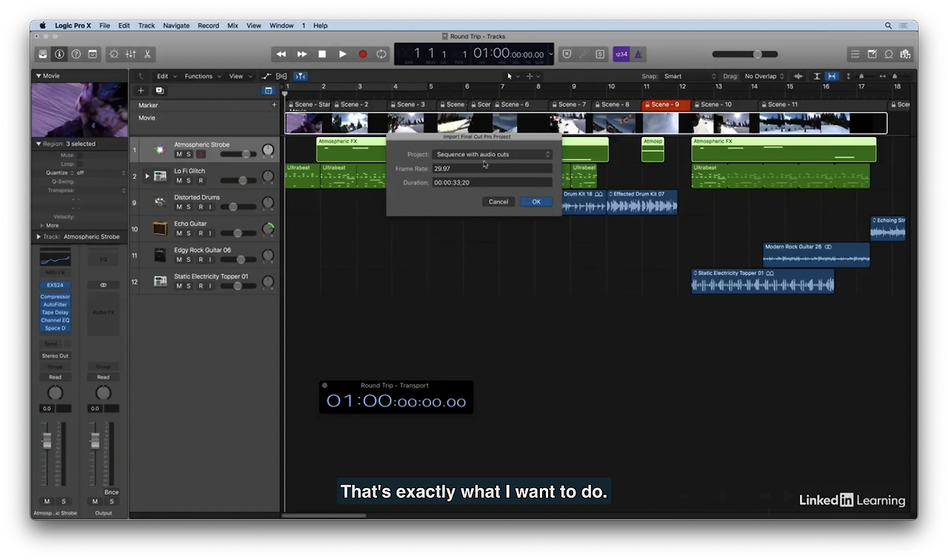Open the List Editors icon
The height and width of the screenshot is (560, 948).
click(855, 54)
